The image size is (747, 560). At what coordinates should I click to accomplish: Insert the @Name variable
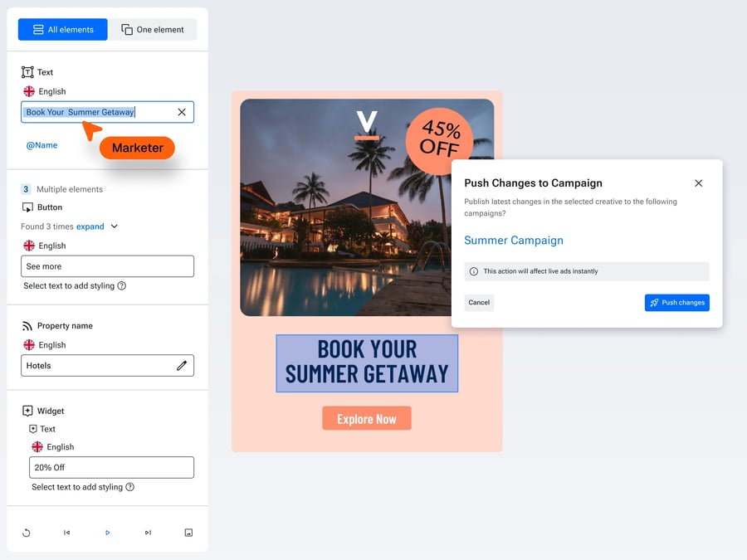42,145
